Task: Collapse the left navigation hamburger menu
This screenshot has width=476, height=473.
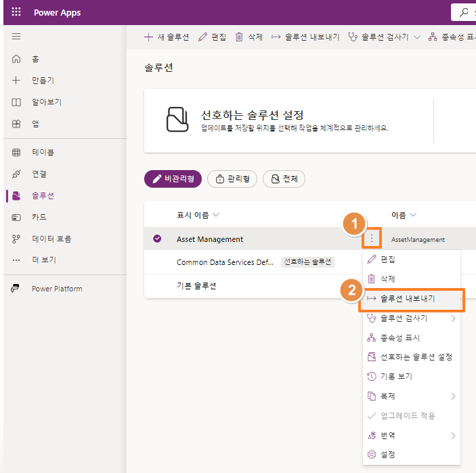Action: coord(16,36)
